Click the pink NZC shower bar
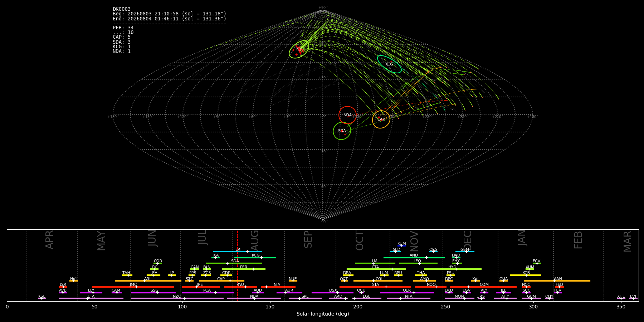The width and height of the screenshot is (644, 322). [177, 298]
